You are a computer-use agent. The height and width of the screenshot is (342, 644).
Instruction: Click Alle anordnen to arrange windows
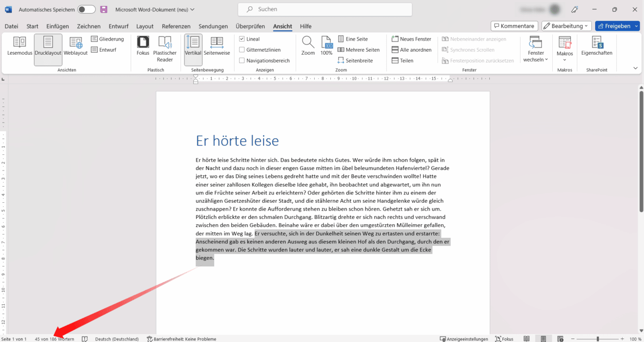click(x=412, y=49)
